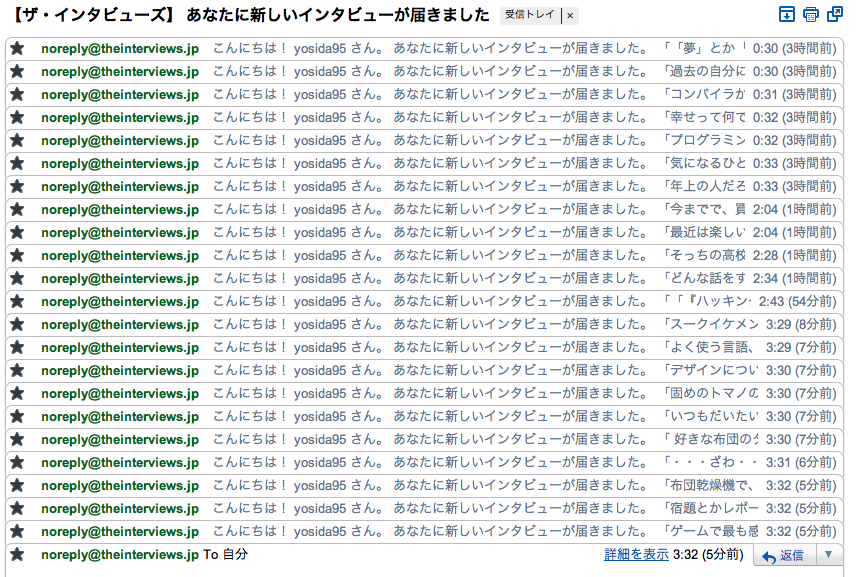Star the 「スークイケメン message from 3:29
This screenshot has width=858, height=577.
pyautogui.click(x=17, y=325)
